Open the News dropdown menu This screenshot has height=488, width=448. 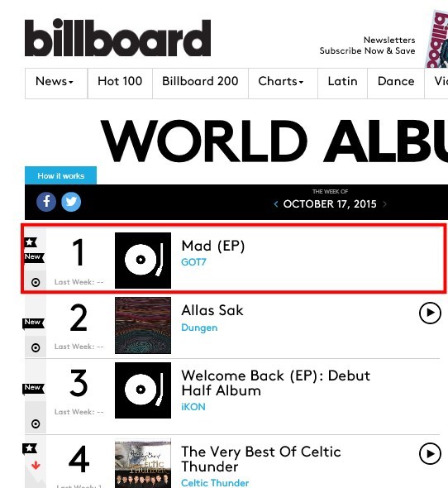point(56,83)
